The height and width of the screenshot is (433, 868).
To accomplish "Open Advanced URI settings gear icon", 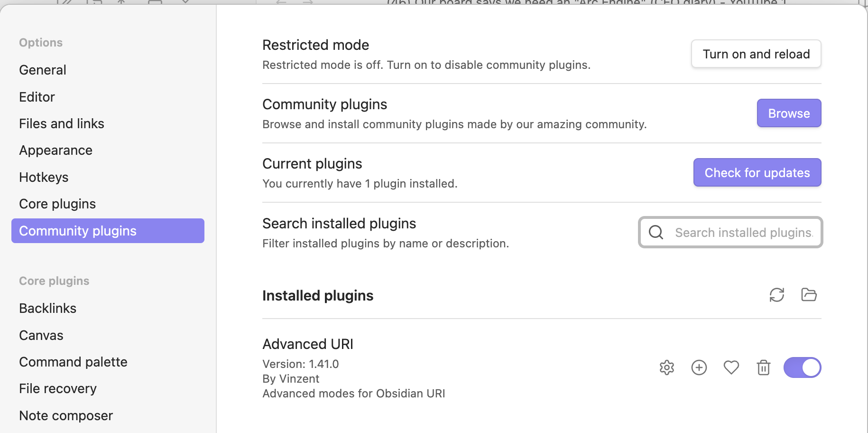I will 667,367.
